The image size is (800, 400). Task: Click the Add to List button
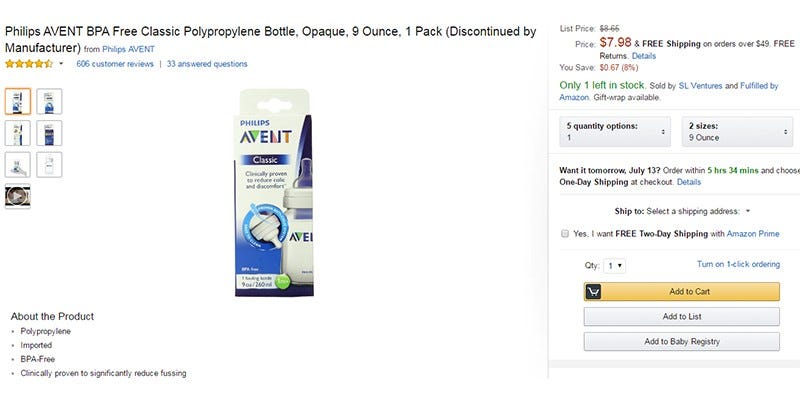coord(682,316)
